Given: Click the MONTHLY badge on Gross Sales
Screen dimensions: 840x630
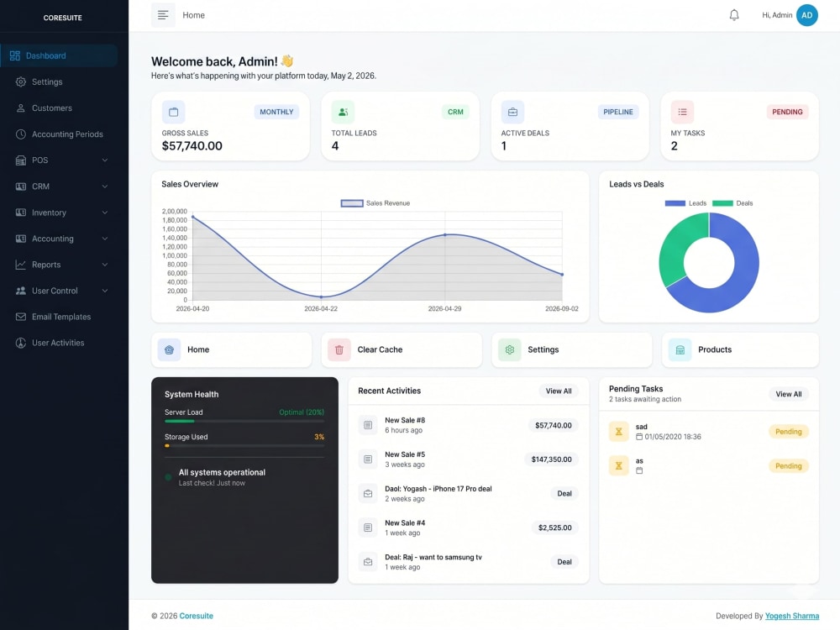Looking at the screenshot, I should point(276,112).
